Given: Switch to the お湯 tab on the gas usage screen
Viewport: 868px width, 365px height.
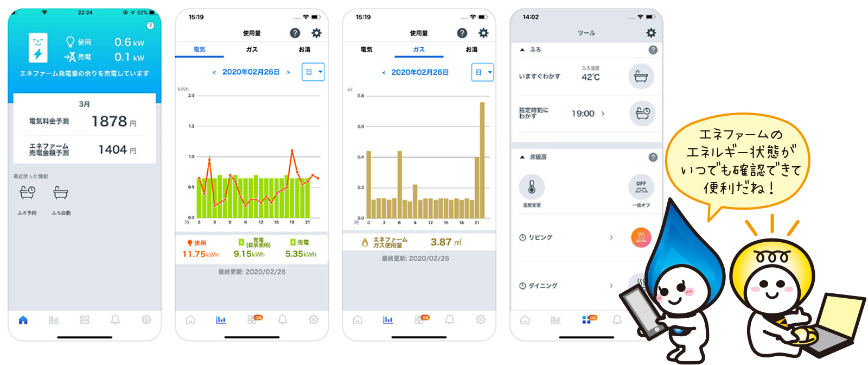Looking at the screenshot, I should [471, 49].
